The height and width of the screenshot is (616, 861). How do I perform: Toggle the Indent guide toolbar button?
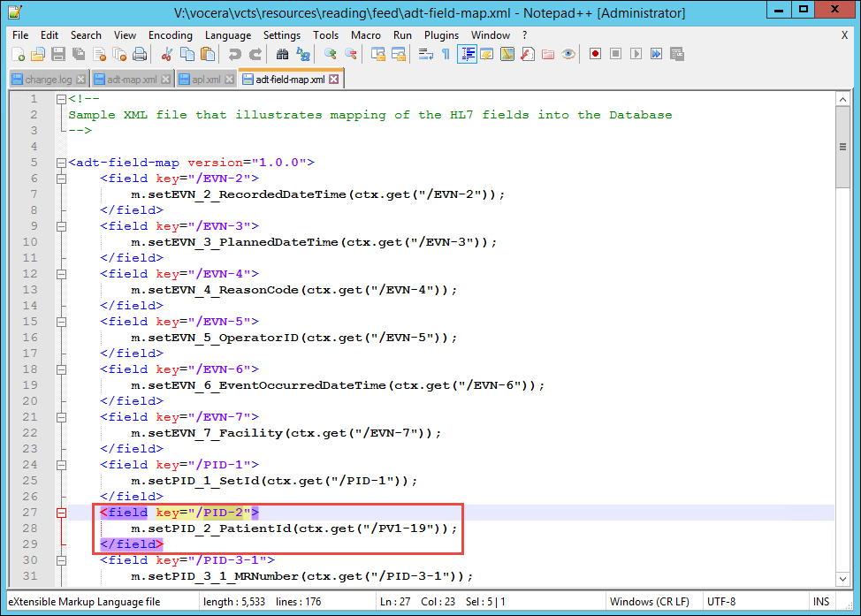466,55
